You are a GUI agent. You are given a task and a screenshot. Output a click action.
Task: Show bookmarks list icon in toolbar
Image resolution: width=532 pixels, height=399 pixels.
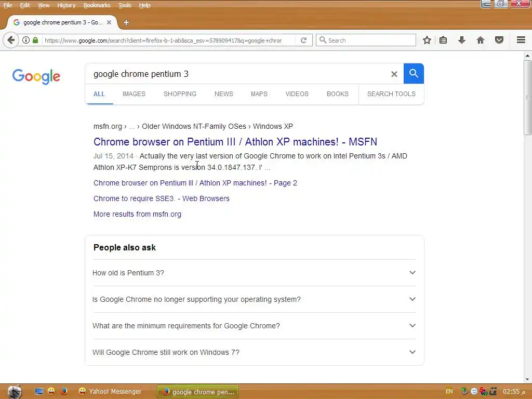pos(443,40)
